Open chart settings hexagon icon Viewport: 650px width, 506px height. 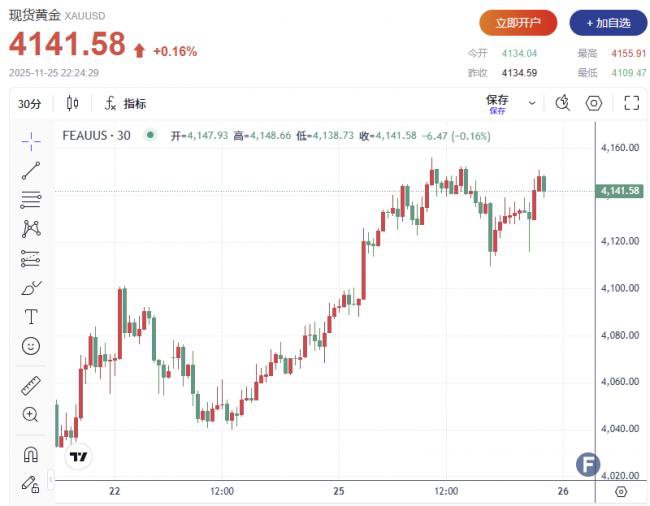[594, 103]
